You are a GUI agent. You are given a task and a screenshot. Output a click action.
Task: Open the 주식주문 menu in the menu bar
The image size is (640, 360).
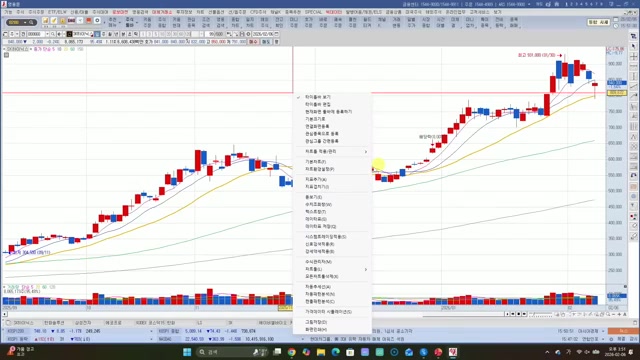pyautogui.click(x=36, y=13)
